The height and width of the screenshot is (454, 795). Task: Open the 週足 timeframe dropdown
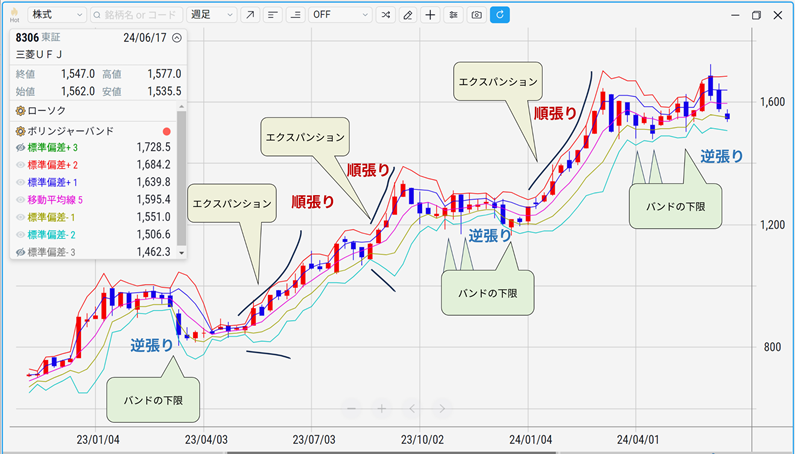pyautogui.click(x=212, y=15)
